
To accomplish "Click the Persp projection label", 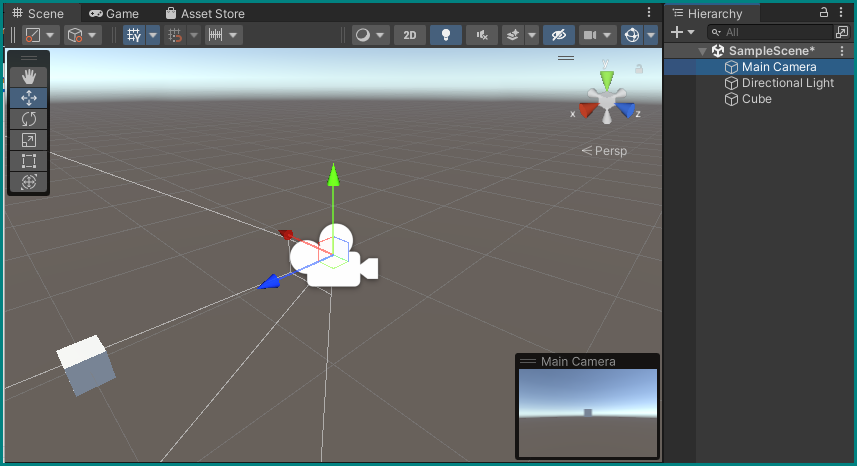I will (605, 151).
